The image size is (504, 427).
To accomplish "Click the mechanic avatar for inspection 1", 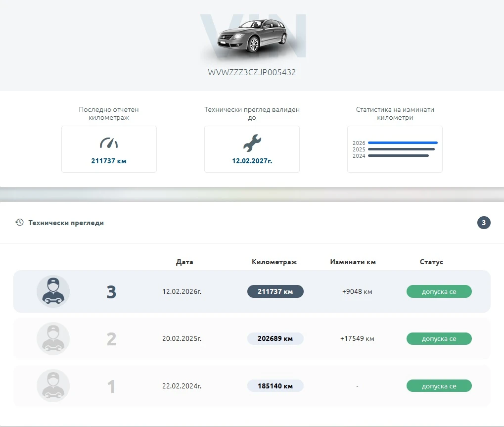I will coord(53,385).
